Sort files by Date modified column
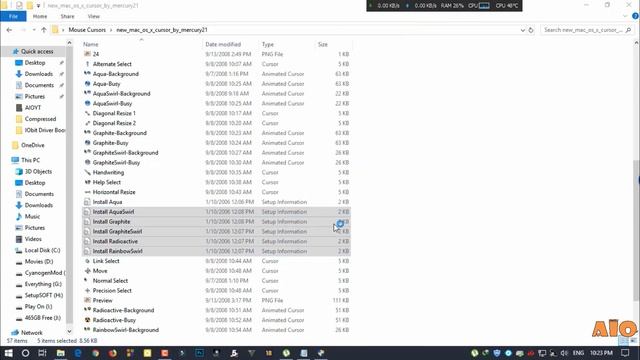 point(223,44)
